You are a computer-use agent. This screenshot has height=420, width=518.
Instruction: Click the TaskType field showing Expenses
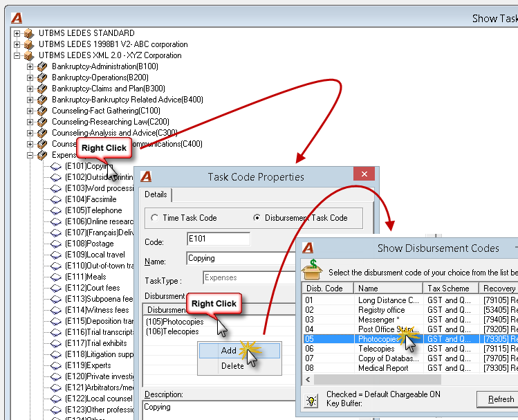click(x=250, y=277)
